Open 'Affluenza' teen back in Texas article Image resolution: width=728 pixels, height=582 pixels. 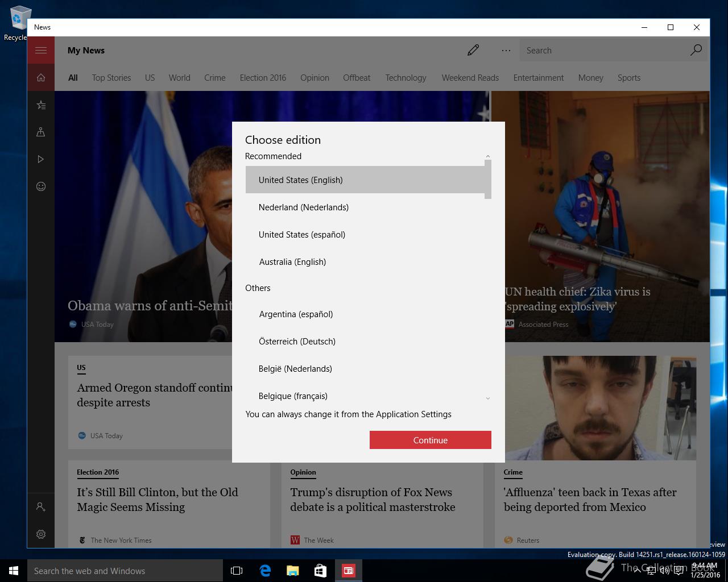[x=590, y=500]
